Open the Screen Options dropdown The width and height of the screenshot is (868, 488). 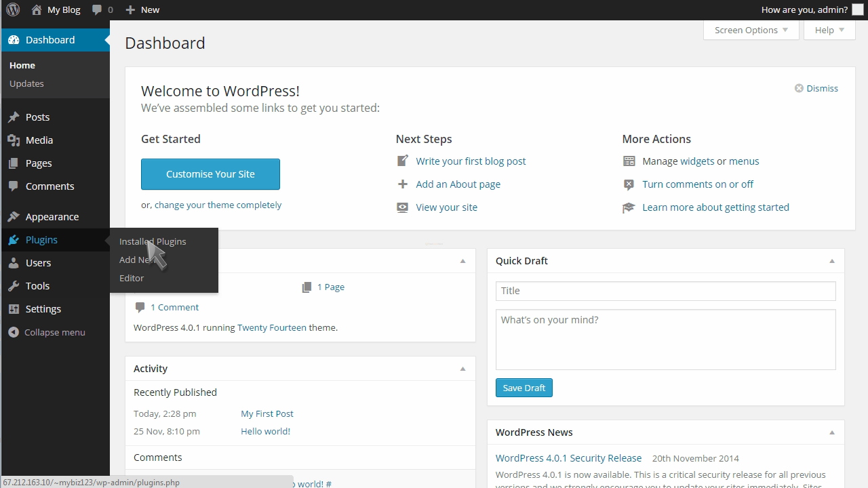pos(751,30)
